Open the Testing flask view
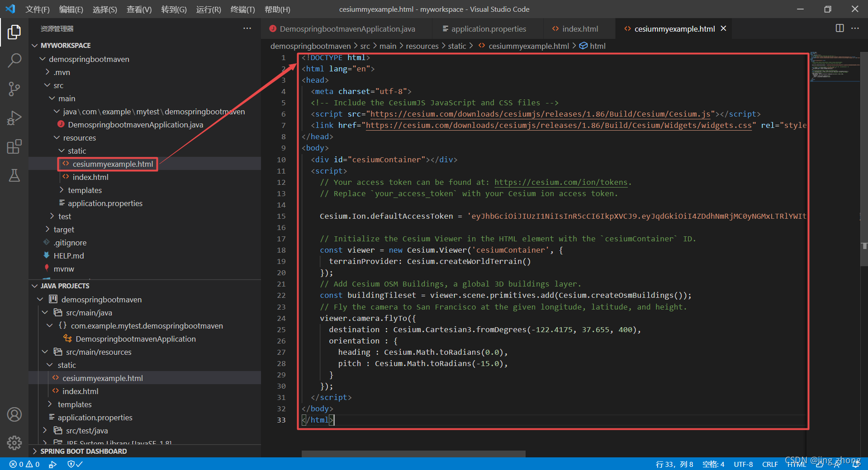The height and width of the screenshot is (470, 868). (14, 175)
